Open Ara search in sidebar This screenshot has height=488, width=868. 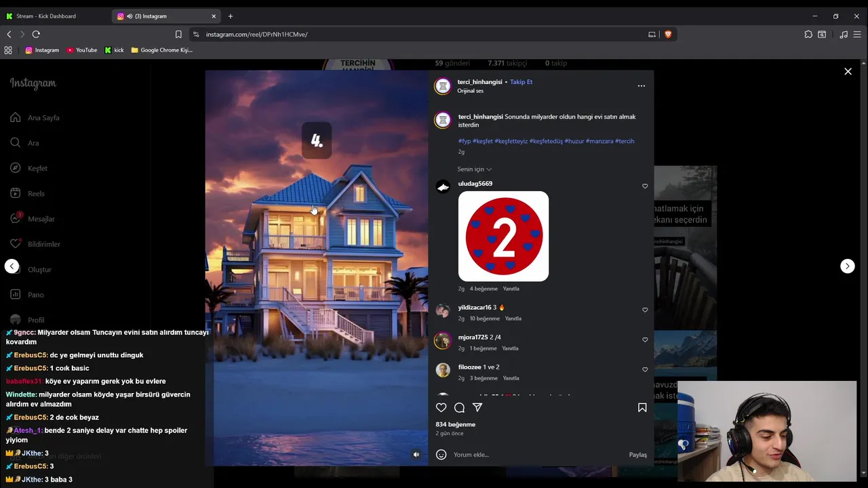click(x=24, y=143)
